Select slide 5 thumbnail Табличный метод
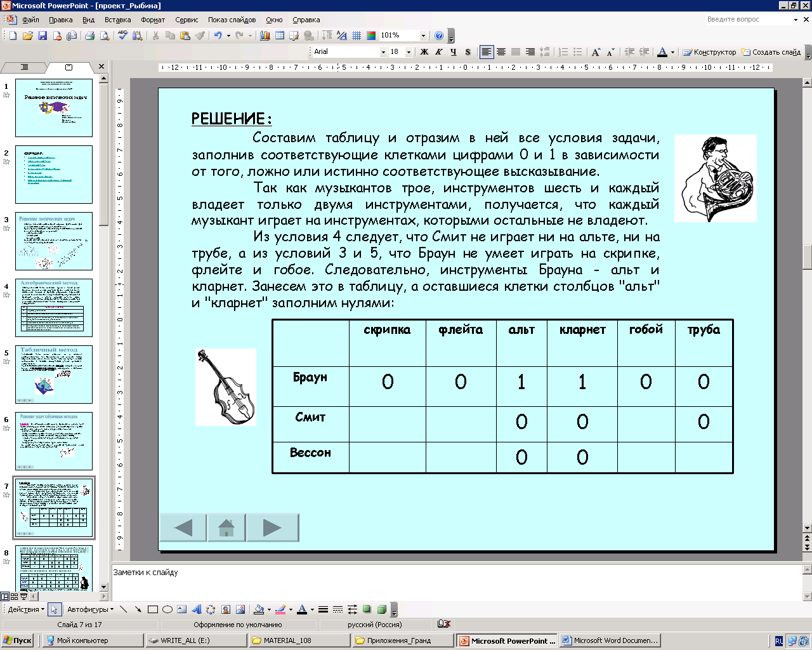This screenshot has height=650, width=812. point(54,375)
